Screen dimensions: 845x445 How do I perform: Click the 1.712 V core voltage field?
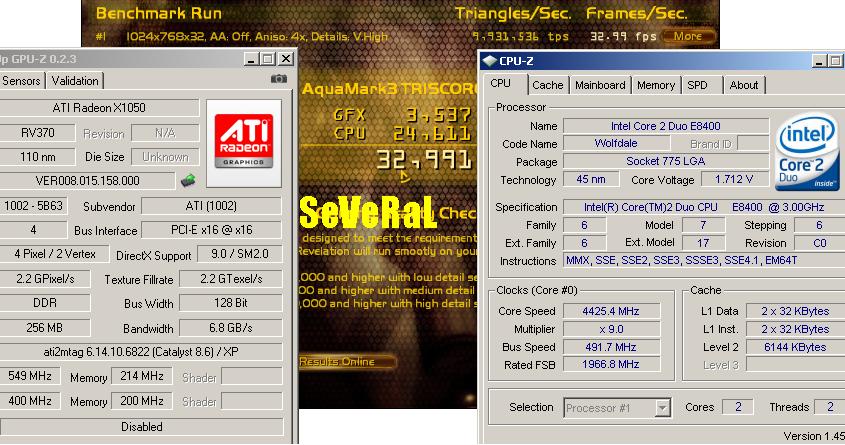pos(734,179)
